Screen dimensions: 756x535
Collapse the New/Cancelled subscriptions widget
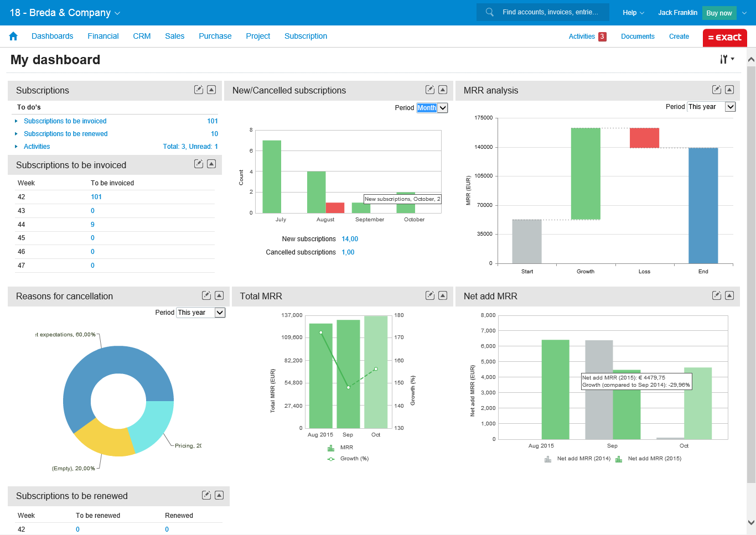tap(443, 90)
